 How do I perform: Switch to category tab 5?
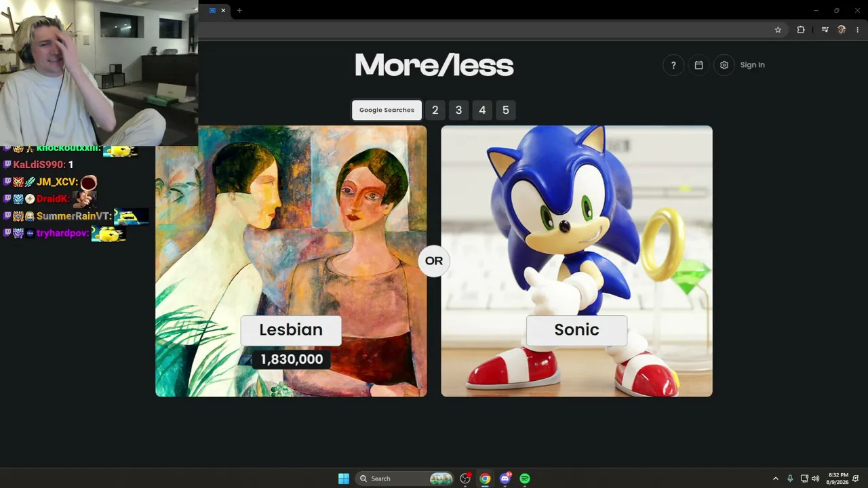tap(505, 110)
